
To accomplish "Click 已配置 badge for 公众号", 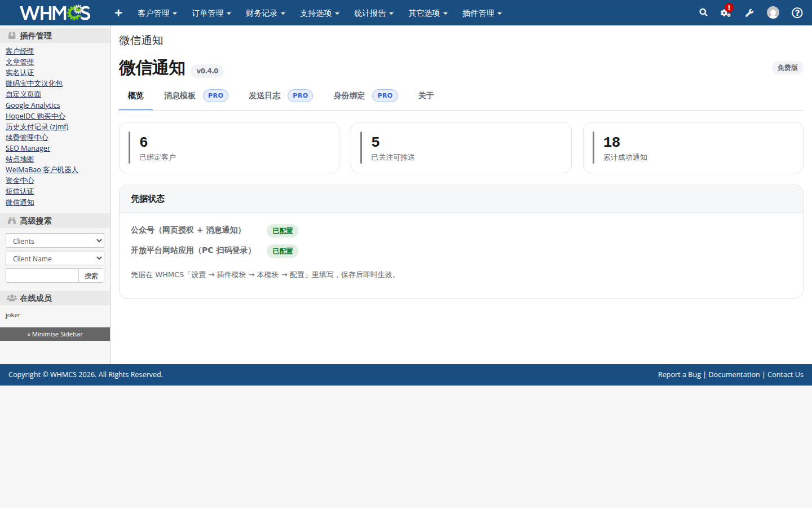I will [x=283, y=231].
